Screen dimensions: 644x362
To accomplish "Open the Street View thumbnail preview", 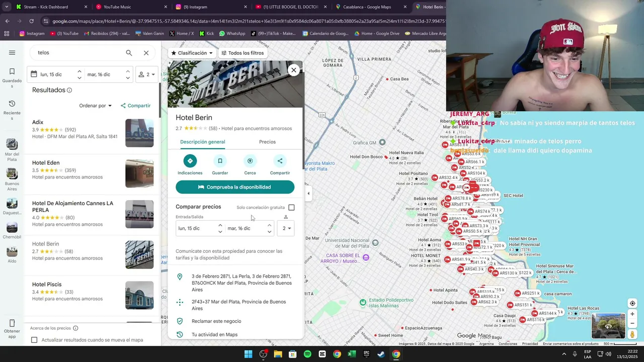I will (608, 326).
